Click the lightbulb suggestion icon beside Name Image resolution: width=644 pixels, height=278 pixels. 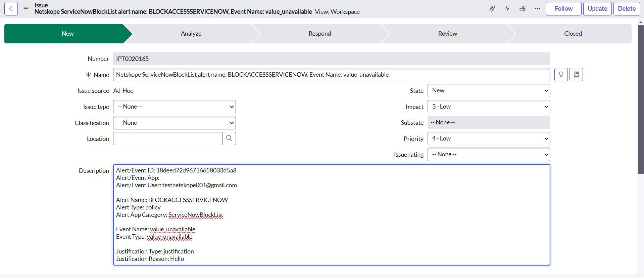561,75
